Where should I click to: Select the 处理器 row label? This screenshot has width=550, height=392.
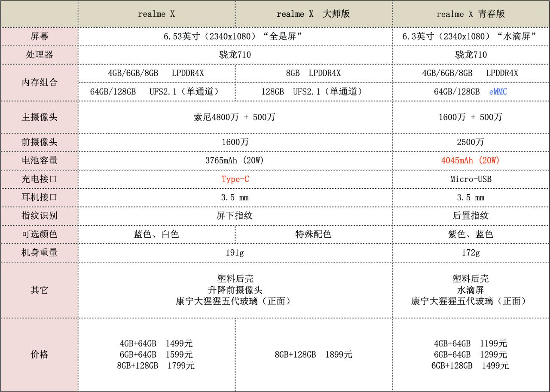point(39,55)
